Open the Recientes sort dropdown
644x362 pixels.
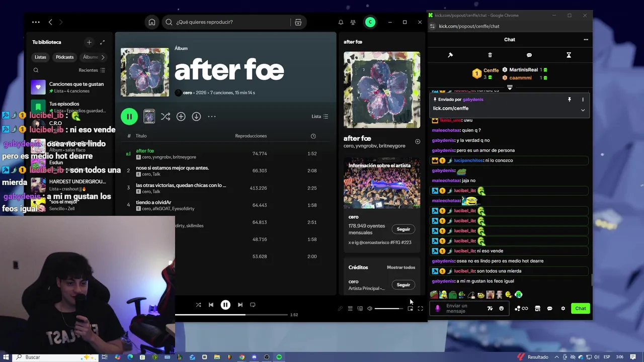point(92,70)
